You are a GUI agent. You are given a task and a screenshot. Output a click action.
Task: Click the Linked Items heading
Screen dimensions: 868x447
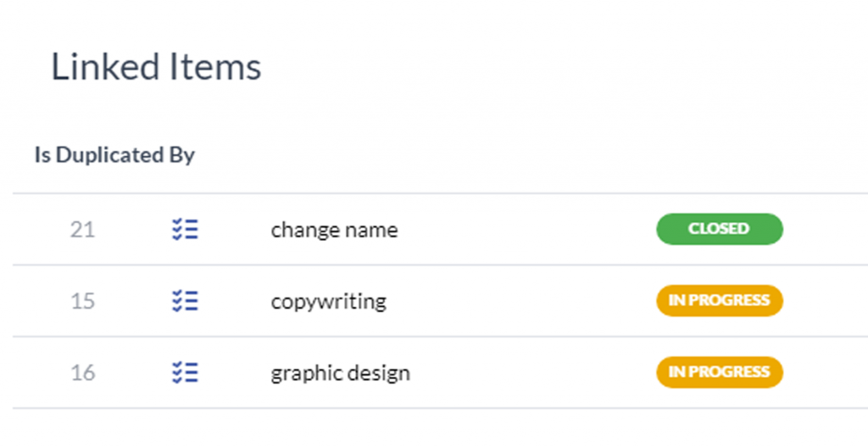[156, 67]
